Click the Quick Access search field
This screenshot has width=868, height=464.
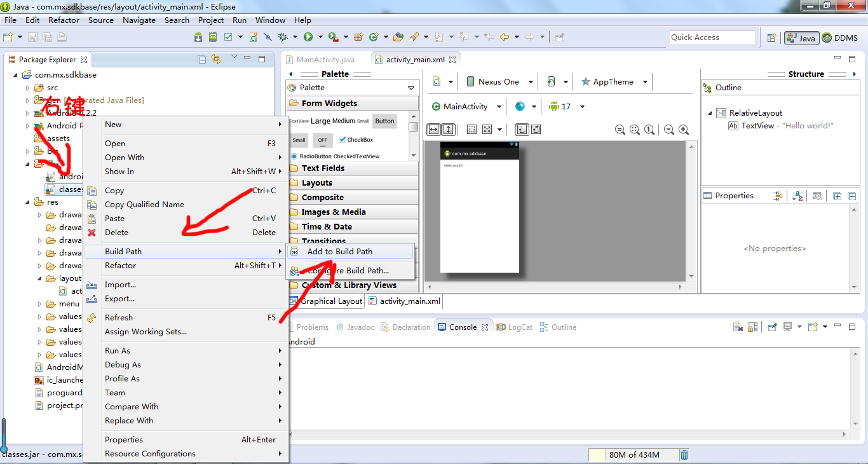(x=712, y=38)
